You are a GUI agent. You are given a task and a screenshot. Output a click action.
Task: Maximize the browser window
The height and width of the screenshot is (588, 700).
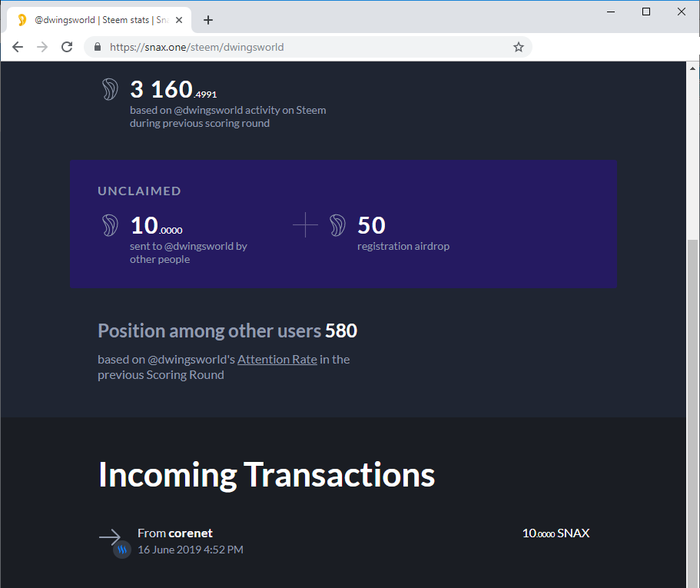[x=646, y=12]
